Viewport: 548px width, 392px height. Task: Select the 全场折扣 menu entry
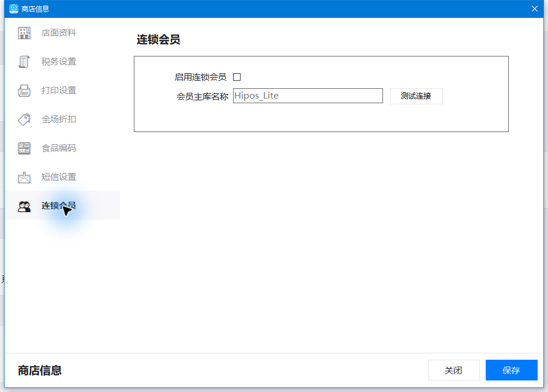point(62,119)
